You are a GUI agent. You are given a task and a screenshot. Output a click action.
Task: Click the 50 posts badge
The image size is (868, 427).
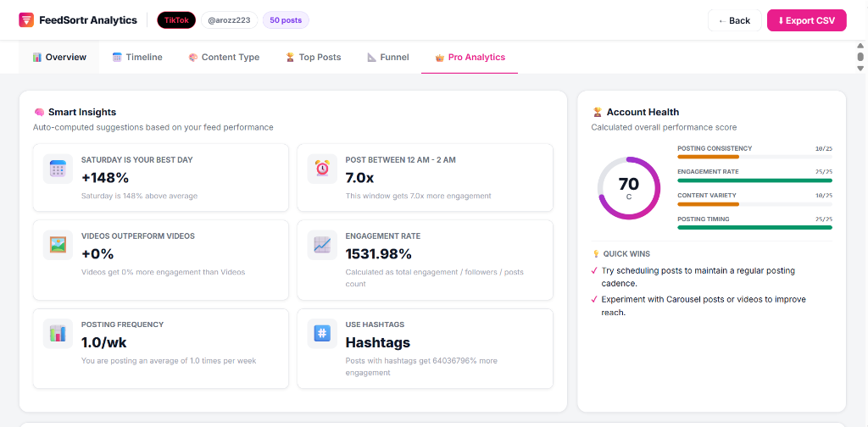click(x=286, y=20)
